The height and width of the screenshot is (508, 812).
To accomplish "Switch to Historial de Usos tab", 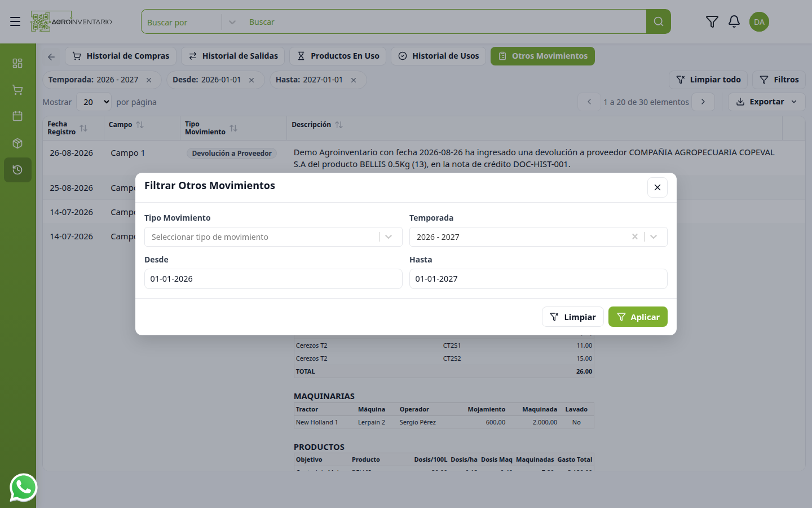I will click(x=438, y=56).
